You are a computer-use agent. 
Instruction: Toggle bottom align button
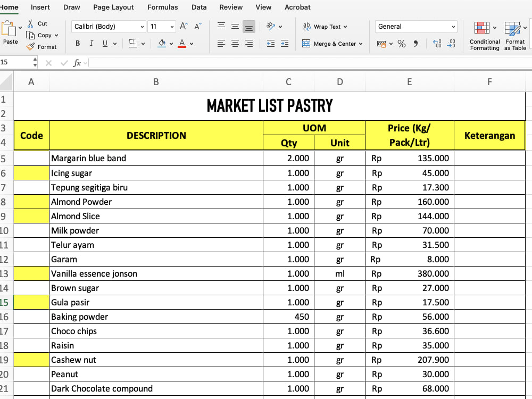tap(248, 27)
